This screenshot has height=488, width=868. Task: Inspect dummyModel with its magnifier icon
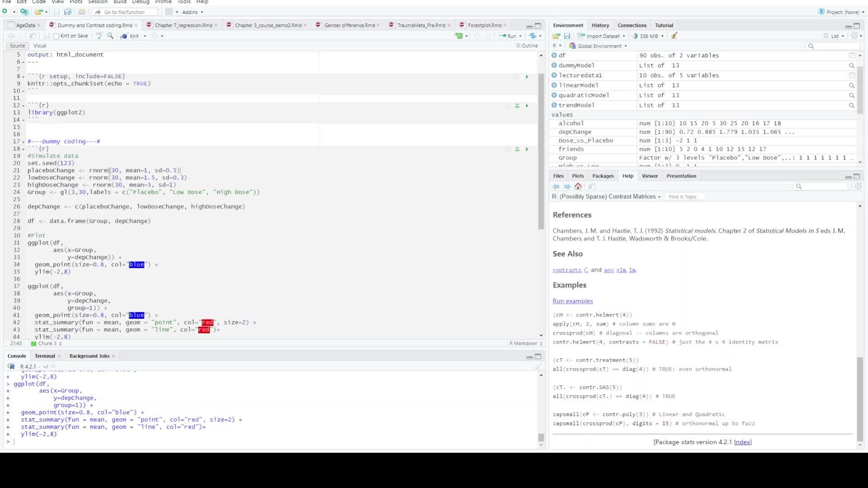(x=852, y=66)
